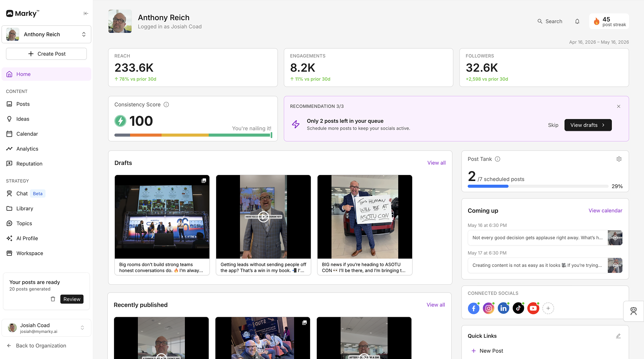
Task: Open the notifications bell
Action: pyautogui.click(x=577, y=21)
